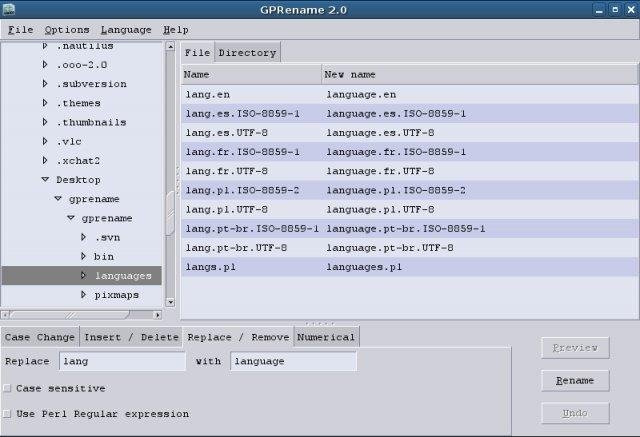Select the .xchat2 folder in tree
This screenshot has height=437, width=640.
pos(78,161)
